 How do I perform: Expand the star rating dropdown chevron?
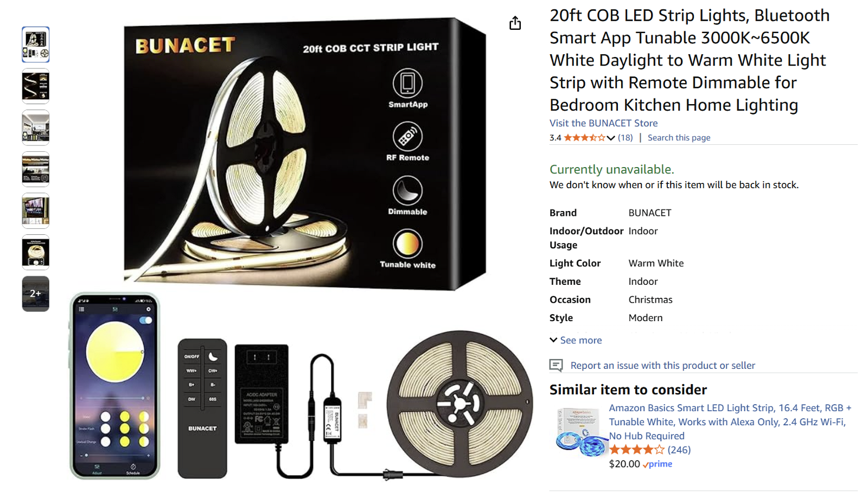pos(611,138)
